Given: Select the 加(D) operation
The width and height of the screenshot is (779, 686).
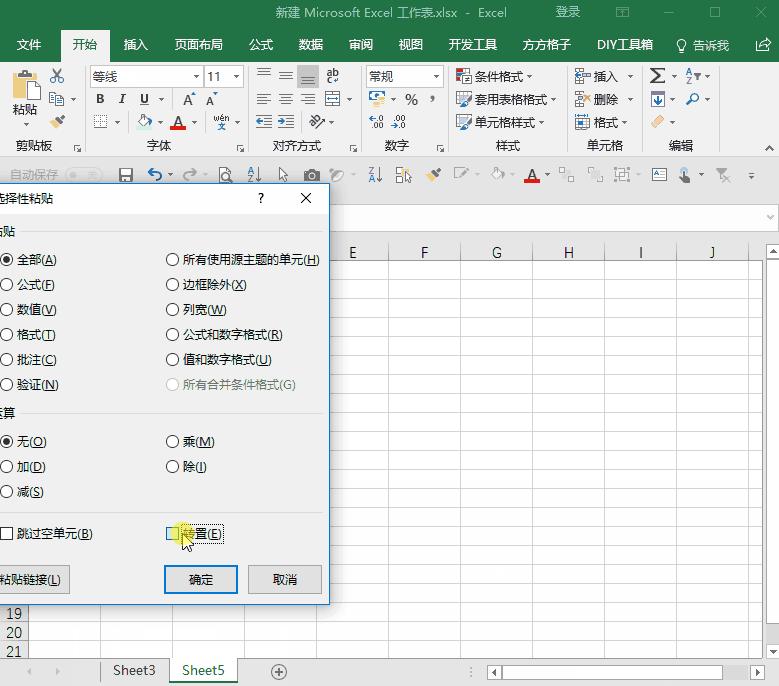Looking at the screenshot, I should tap(23, 466).
